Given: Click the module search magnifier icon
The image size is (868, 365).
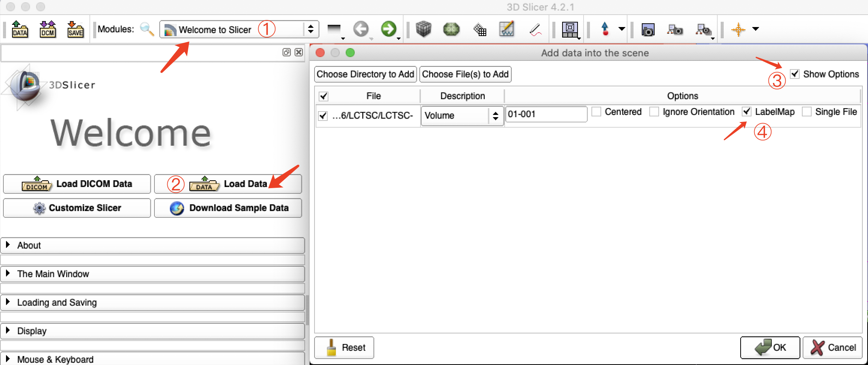Looking at the screenshot, I should pyautogui.click(x=147, y=29).
